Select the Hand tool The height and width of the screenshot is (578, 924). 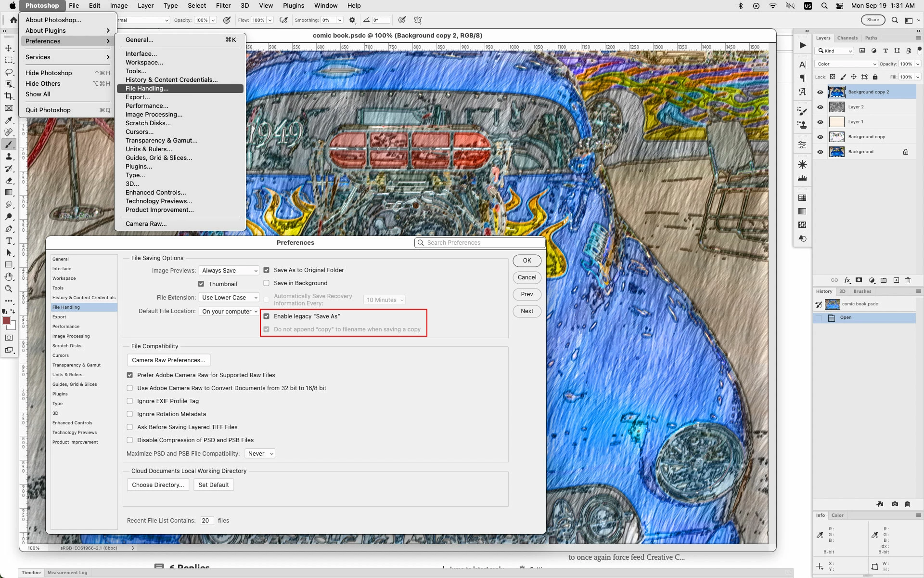[9, 277]
